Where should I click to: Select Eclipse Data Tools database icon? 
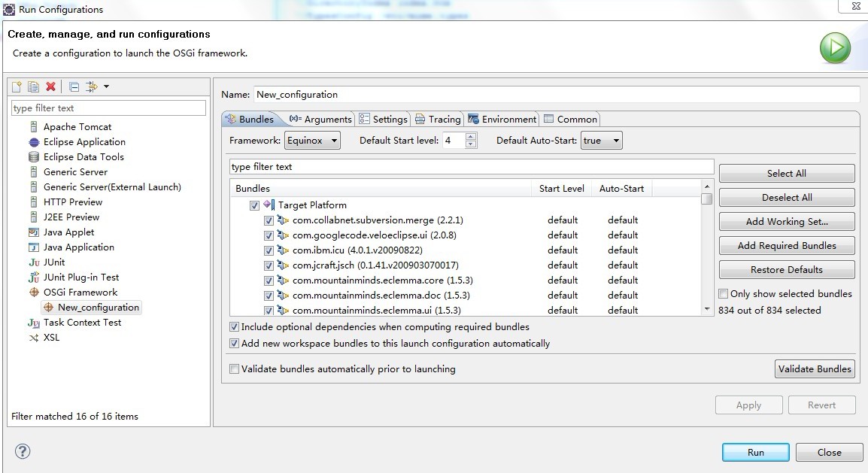[34, 157]
